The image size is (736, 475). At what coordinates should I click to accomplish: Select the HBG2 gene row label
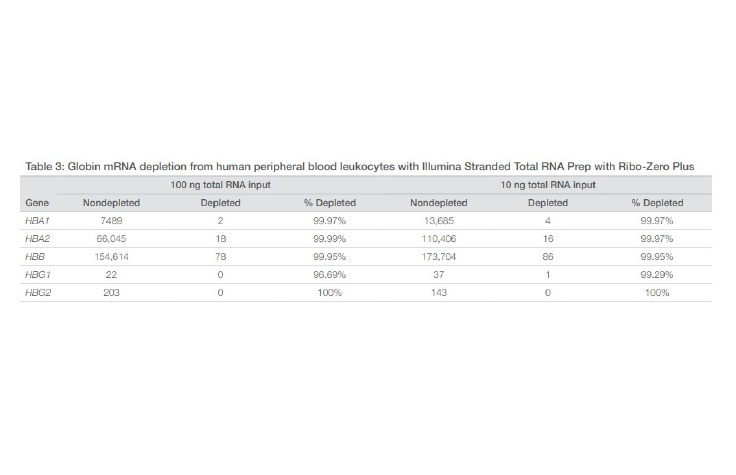[38, 292]
